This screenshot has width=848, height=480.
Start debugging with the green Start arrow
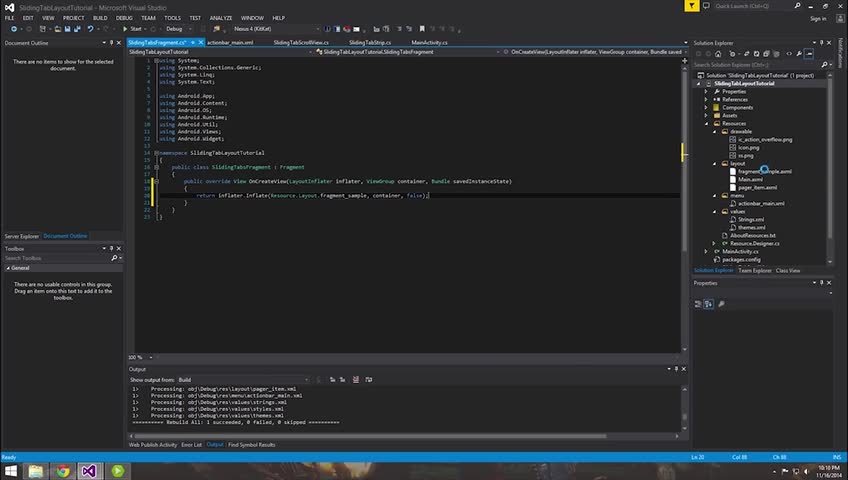pos(132,29)
